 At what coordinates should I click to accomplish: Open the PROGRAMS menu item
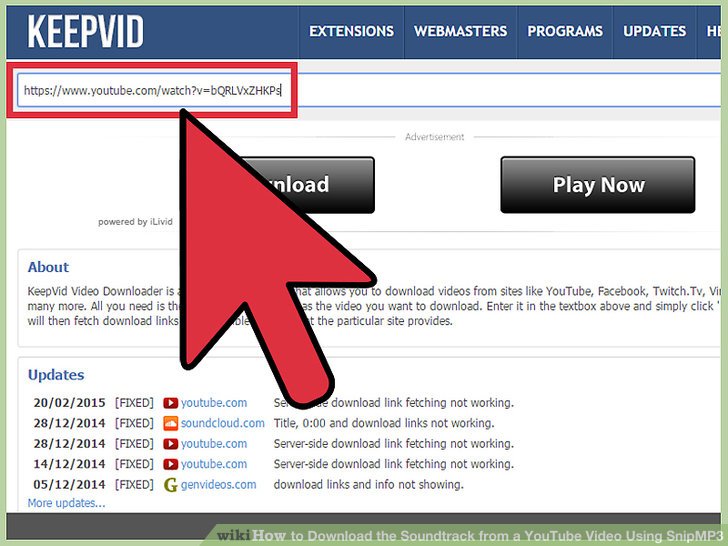click(565, 31)
